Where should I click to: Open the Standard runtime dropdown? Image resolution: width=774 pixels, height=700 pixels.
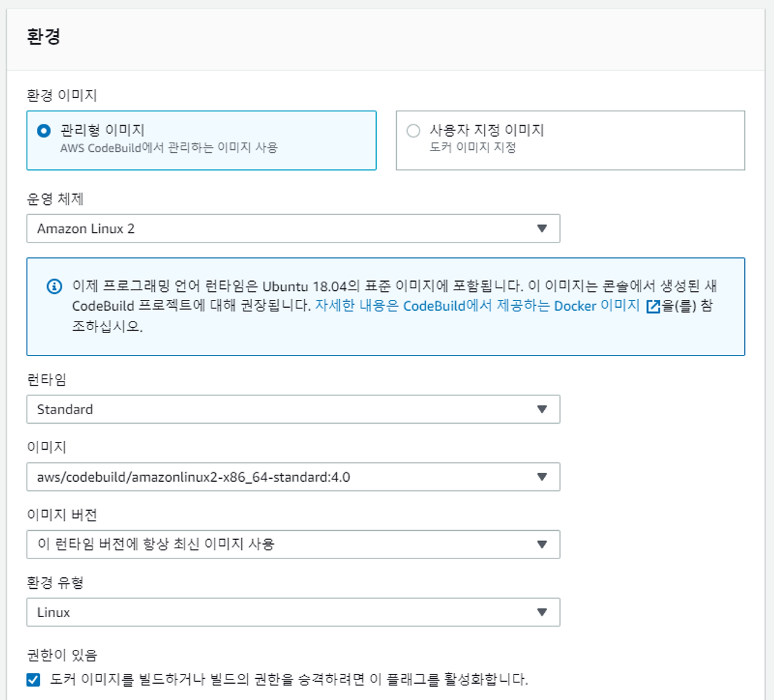293,409
